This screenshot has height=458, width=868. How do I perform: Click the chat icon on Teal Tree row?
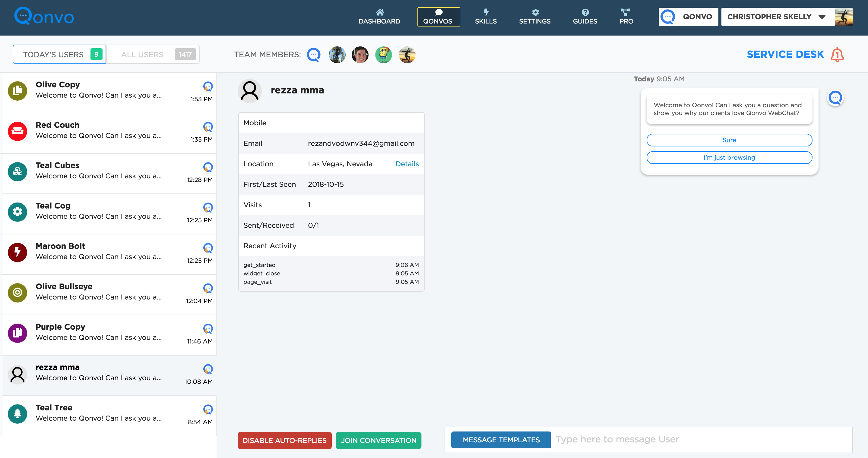pyautogui.click(x=208, y=409)
